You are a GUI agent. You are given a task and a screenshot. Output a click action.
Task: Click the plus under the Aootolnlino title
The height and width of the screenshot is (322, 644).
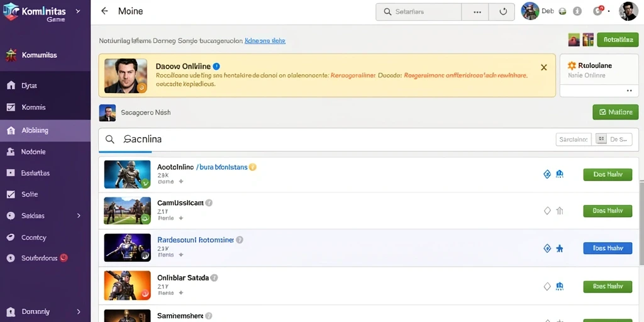tap(180, 181)
